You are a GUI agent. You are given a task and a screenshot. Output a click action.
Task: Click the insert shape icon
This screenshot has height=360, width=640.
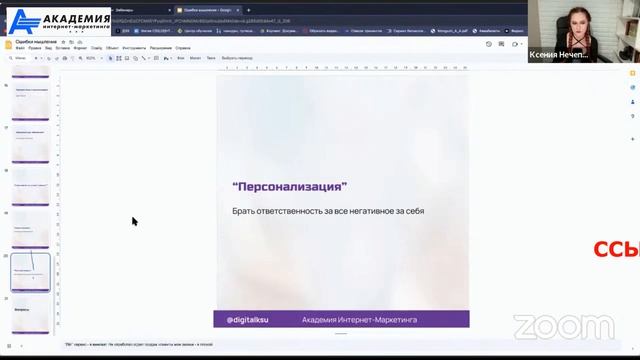click(136, 58)
